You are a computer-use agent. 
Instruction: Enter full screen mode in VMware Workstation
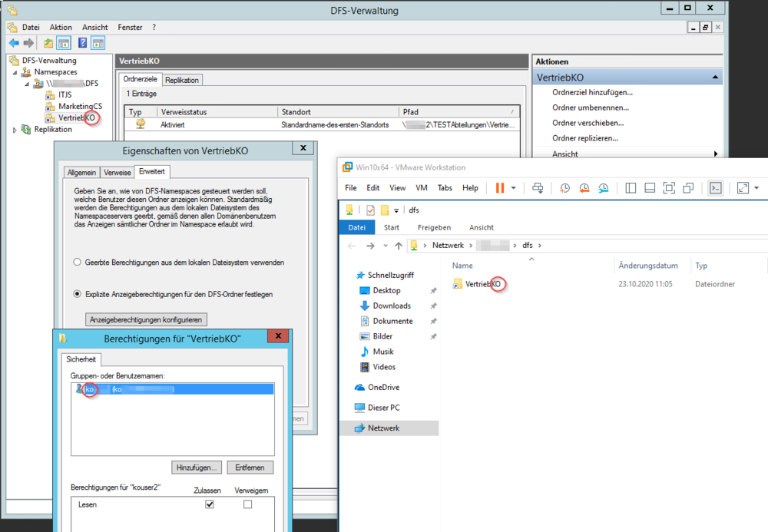coord(742,187)
